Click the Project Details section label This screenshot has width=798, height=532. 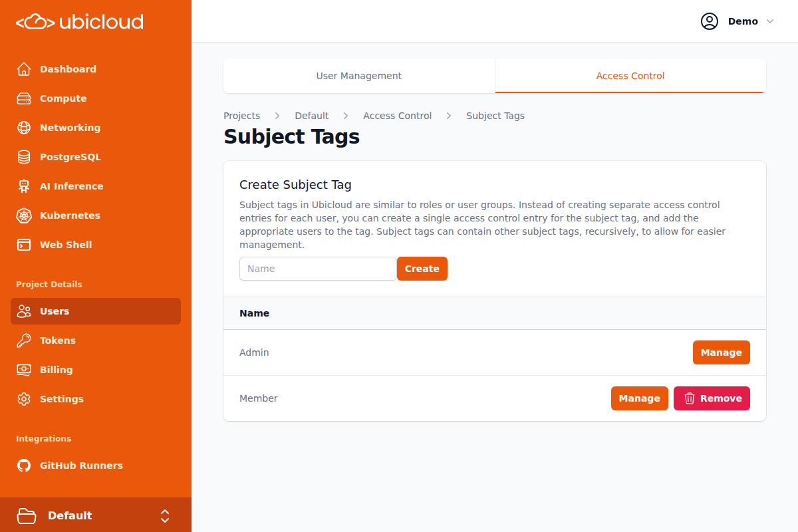click(49, 285)
